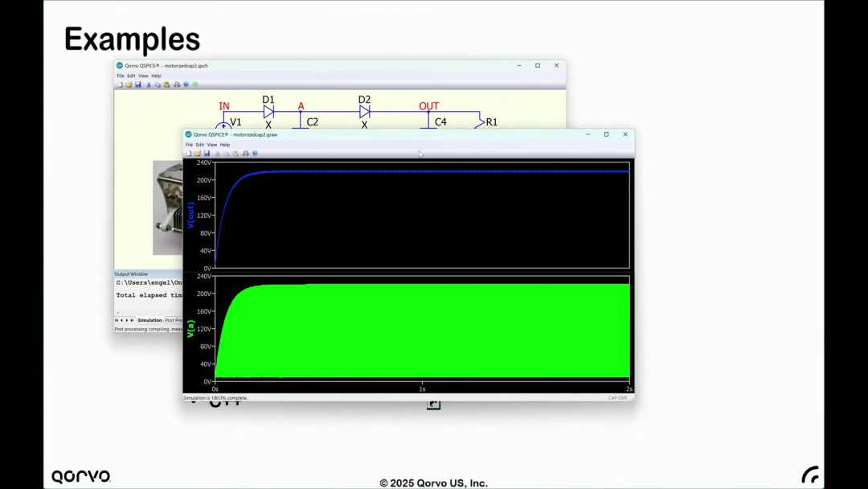The image size is (868, 489).
Task: Click the Output Window panel header
Action: click(149, 273)
